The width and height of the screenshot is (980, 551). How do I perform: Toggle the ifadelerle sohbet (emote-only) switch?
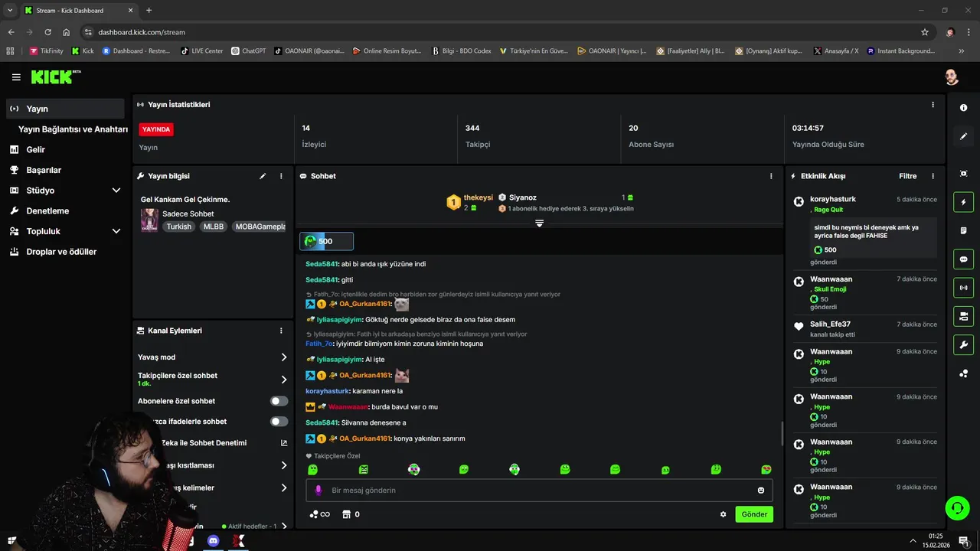[x=279, y=422]
